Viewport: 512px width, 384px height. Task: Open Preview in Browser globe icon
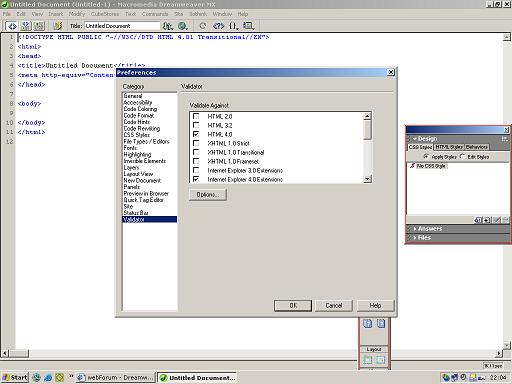click(183, 26)
